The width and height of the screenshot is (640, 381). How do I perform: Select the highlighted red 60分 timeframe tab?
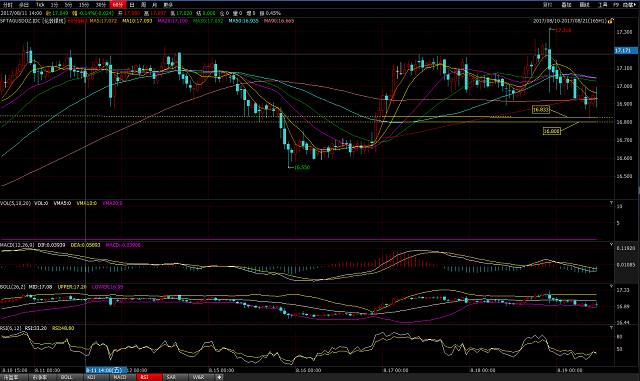tap(118, 4)
